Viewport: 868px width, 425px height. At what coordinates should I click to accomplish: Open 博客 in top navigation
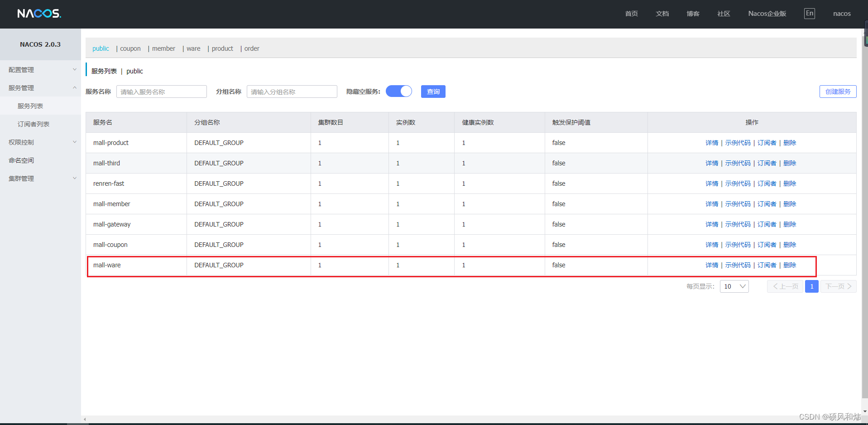pyautogui.click(x=693, y=14)
